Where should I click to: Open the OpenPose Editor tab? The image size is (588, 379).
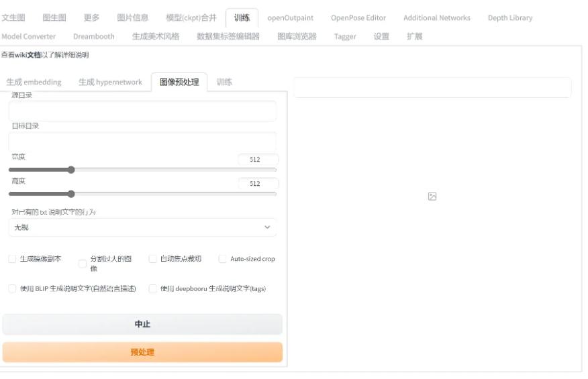358,17
